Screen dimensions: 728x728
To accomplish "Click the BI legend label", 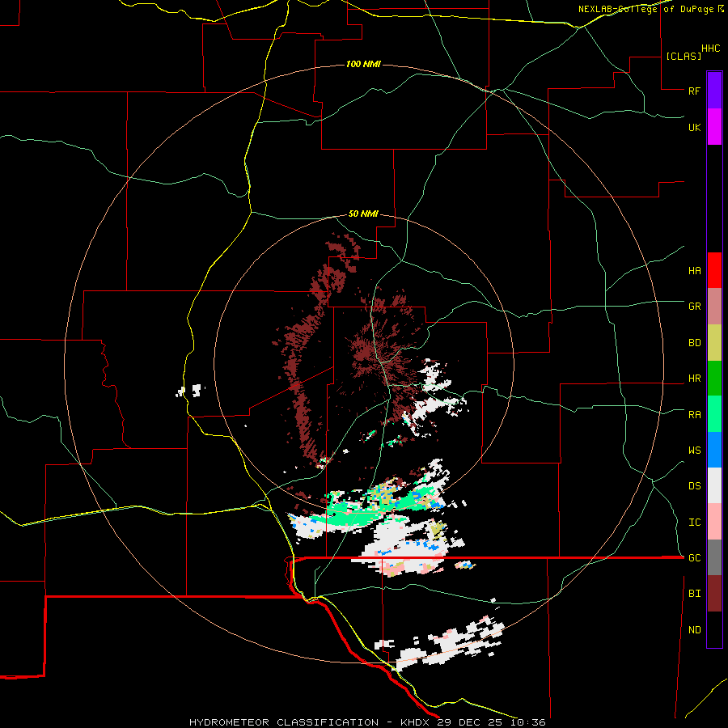I will tap(694, 594).
